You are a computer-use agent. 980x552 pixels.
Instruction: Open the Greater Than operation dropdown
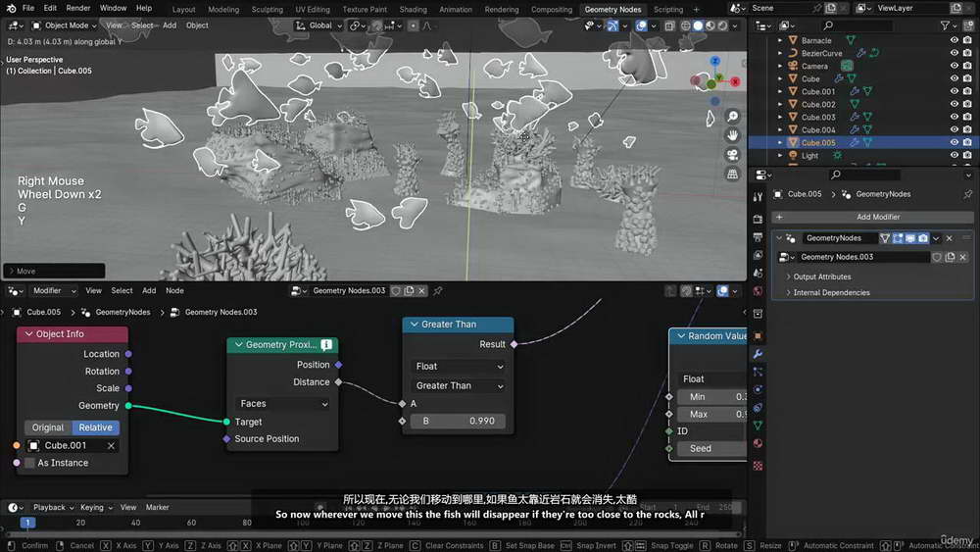459,385
